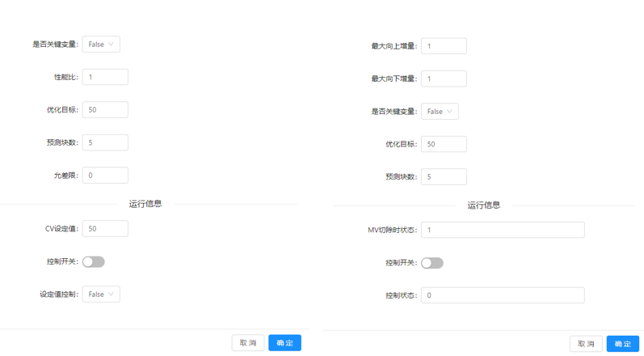Click the CV设定值 input field
644x356 pixels.
coord(105,229)
